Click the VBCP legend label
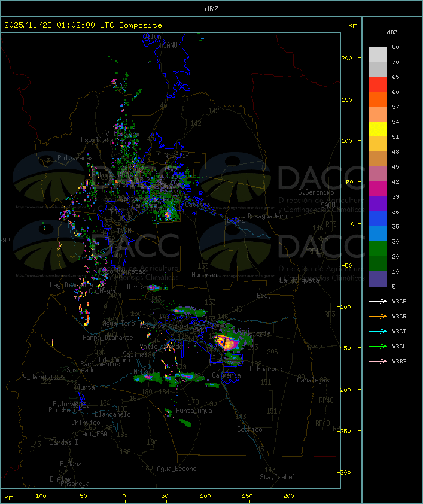 coord(399,302)
